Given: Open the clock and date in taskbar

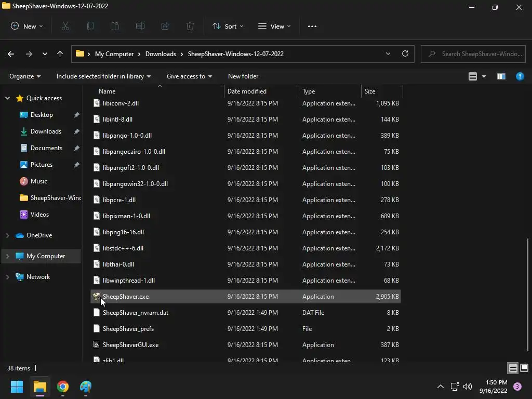Looking at the screenshot, I should click(494, 387).
